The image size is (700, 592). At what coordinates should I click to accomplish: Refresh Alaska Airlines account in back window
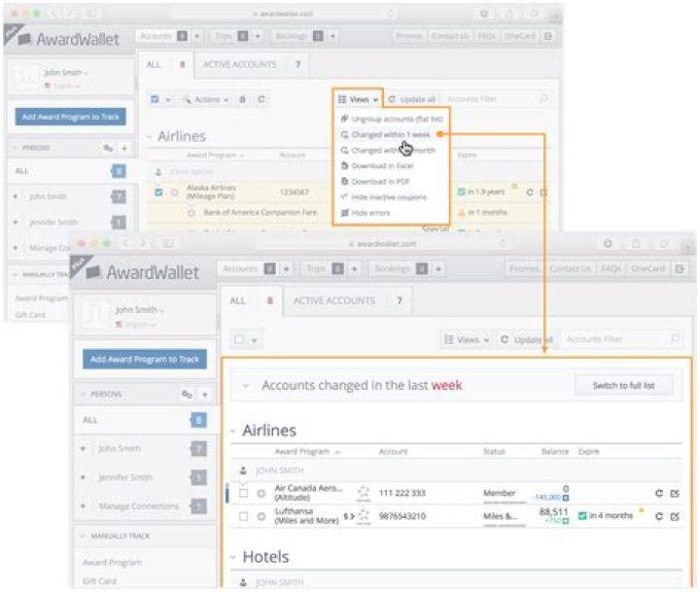pos(530,192)
